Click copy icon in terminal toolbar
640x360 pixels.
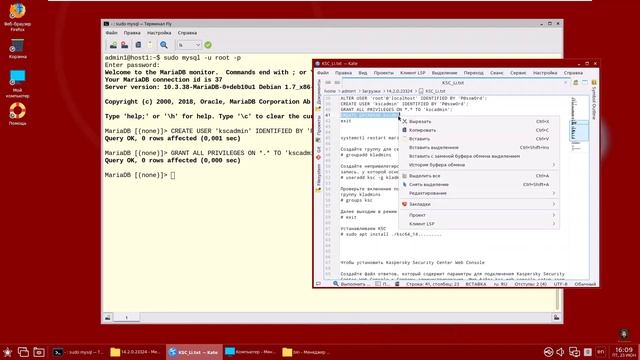[x=138, y=45]
